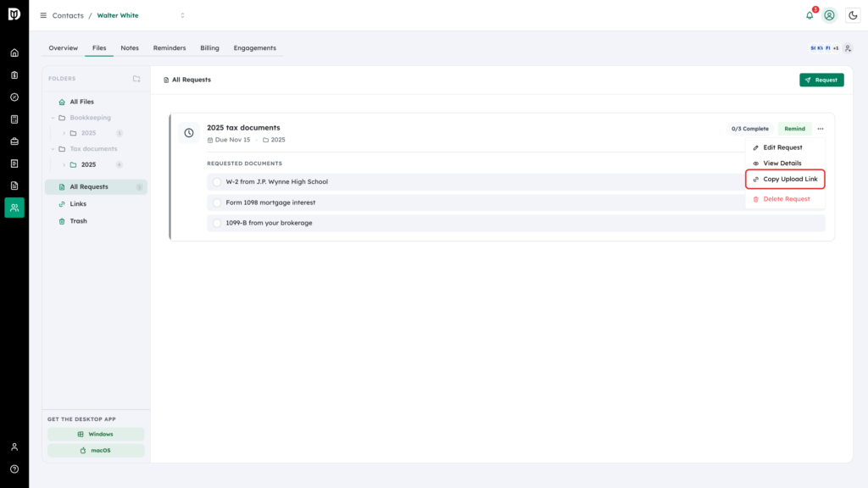Click the add team member icon

(x=848, y=48)
